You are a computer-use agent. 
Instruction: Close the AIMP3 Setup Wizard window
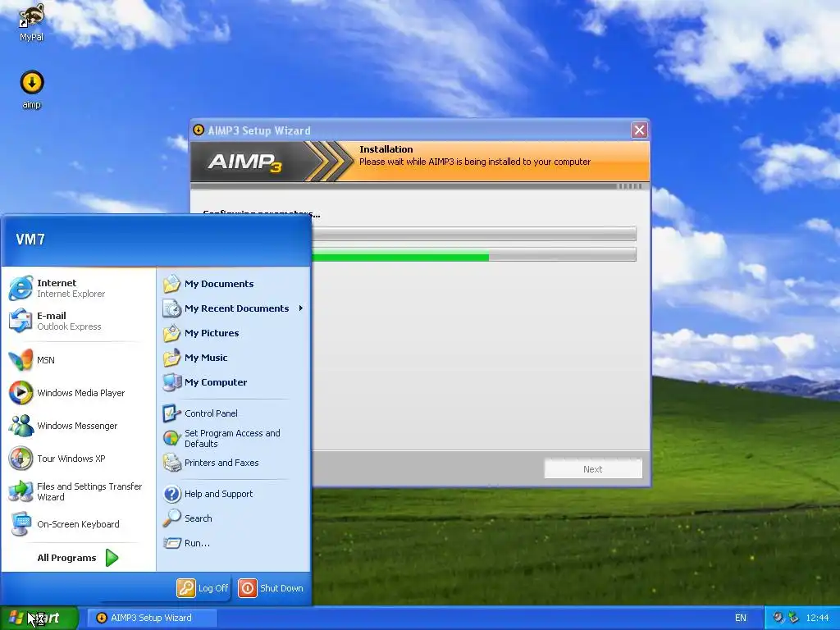[x=639, y=130]
